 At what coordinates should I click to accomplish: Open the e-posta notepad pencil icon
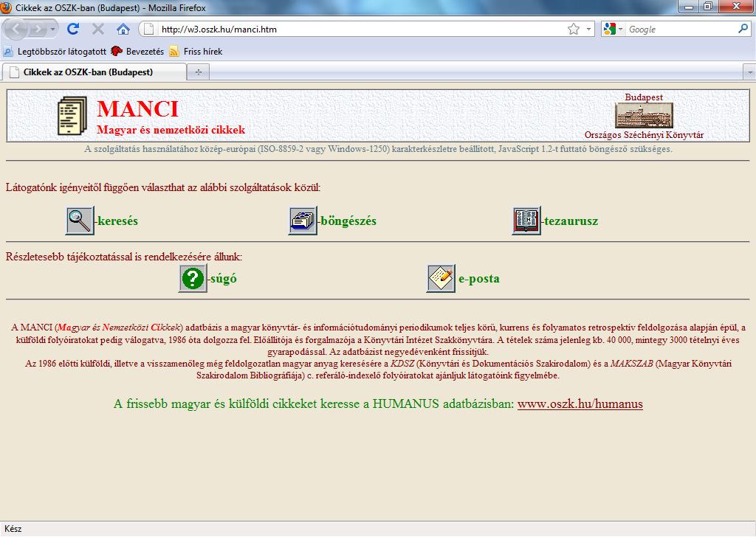441,278
